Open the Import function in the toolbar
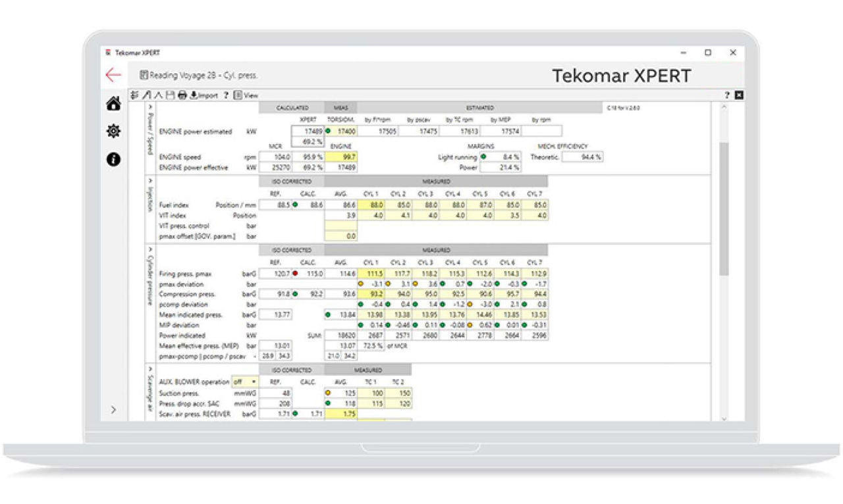Viewport: 843px width, 504px height. point(204,95)
